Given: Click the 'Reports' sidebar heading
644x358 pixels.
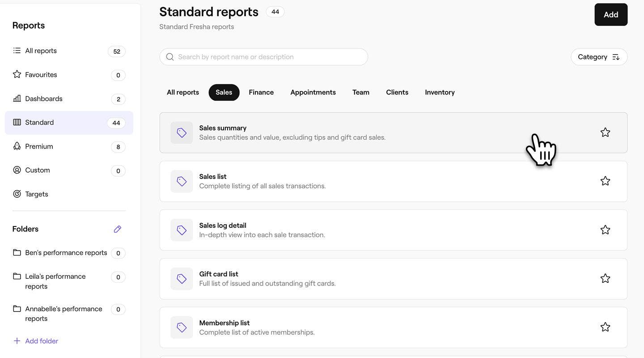Looking at the screenshot, I should (29, 25).
